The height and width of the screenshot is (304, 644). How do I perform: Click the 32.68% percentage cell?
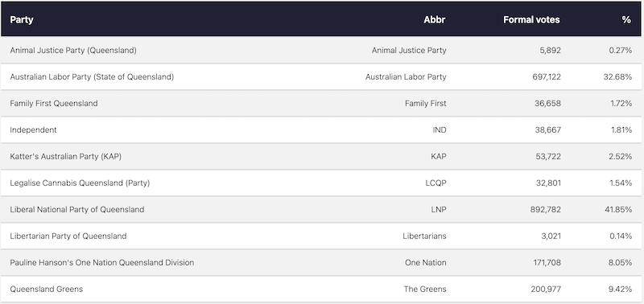[x=617, y=76]
